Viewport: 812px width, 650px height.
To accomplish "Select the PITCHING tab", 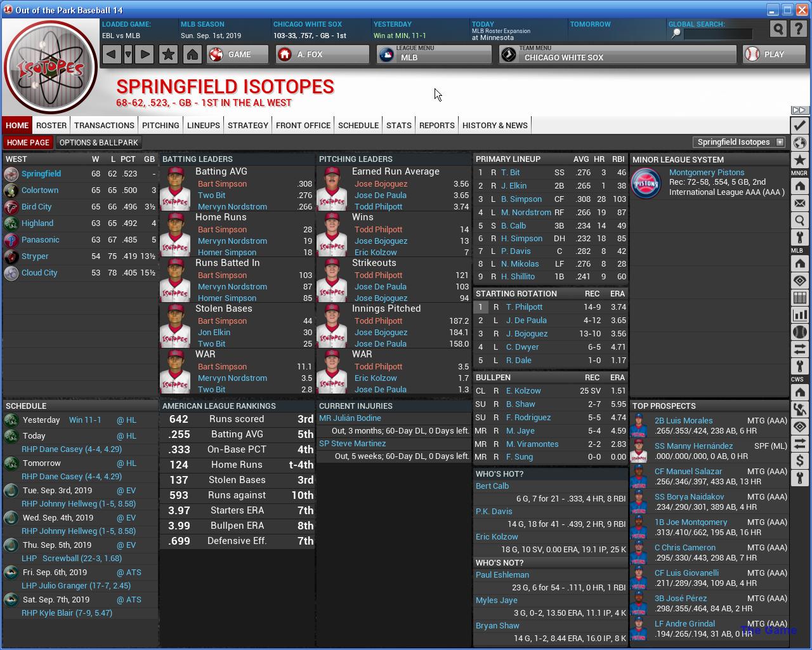I will pos(160,125).
